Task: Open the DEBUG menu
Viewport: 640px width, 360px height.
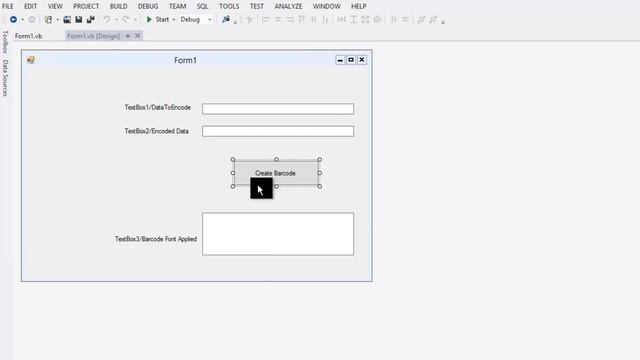Action: (x=148, y=7)
